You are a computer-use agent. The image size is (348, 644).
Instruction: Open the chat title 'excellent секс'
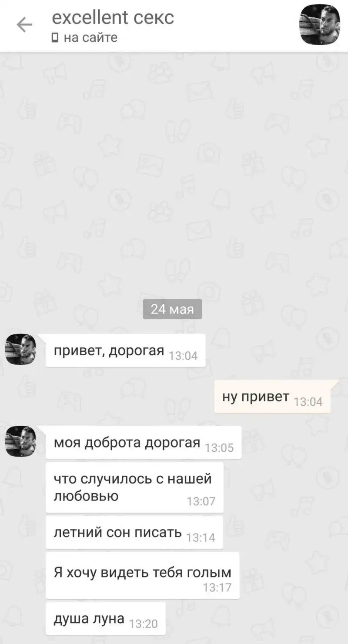point(113,17)
